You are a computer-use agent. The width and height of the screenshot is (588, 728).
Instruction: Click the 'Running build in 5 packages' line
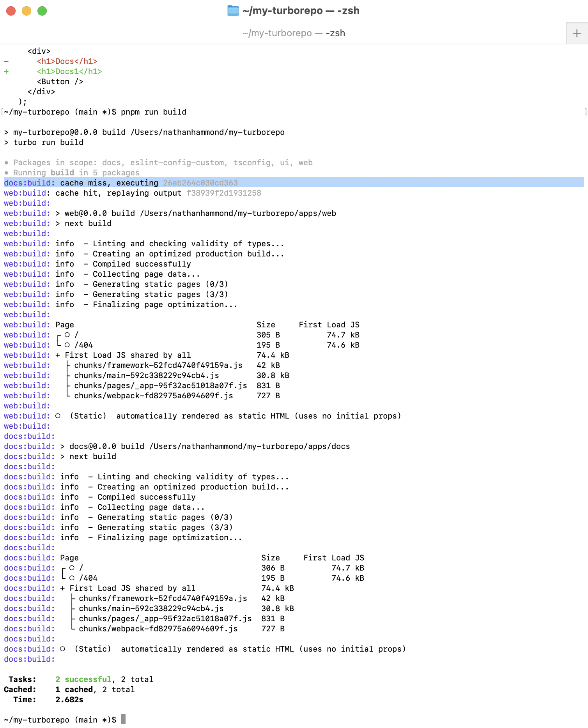tap(72, 173)
